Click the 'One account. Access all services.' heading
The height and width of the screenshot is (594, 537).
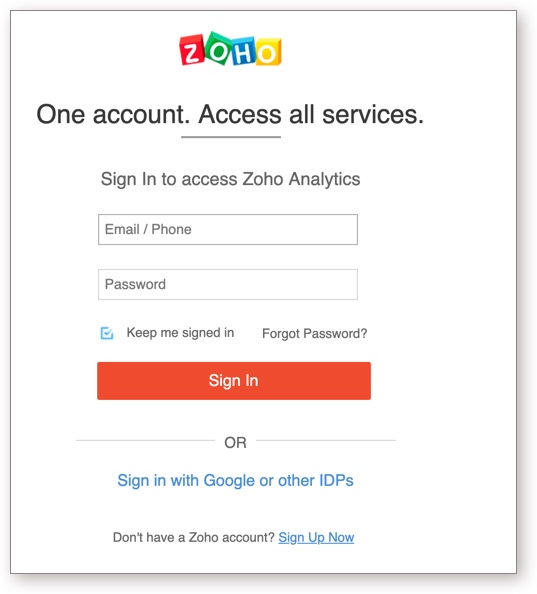click(230, 114)
